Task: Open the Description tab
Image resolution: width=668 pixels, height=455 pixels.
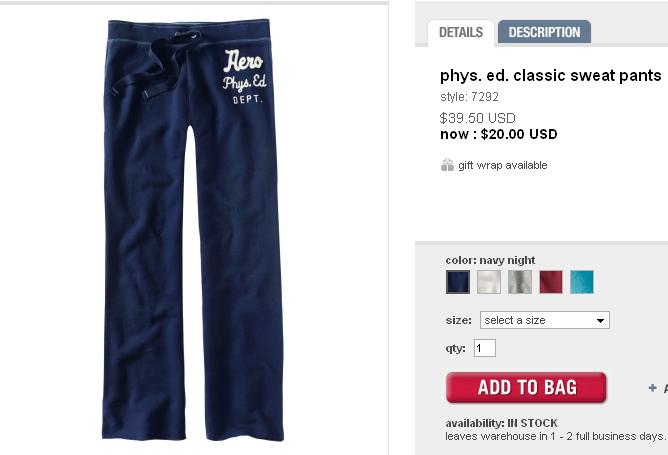Action: click(x=544, y=32)
